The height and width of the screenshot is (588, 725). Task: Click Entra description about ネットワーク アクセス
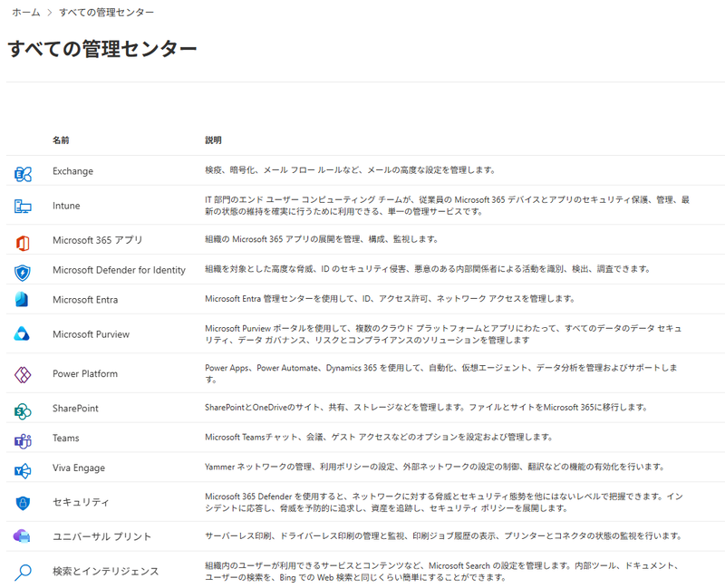pyautogui.click(x=390, y=299)
